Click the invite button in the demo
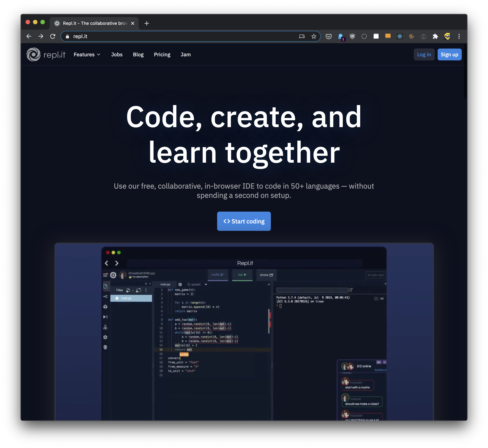This screenshot has height=448, width=488. (x=218, y=275)
